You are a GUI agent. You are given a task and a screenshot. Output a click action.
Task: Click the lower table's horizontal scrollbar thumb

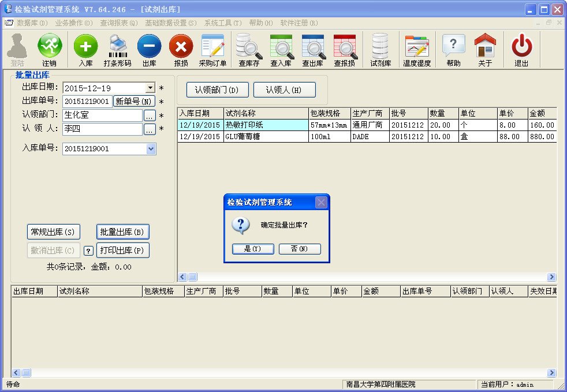pyautogui.click(x=27, y=372)
